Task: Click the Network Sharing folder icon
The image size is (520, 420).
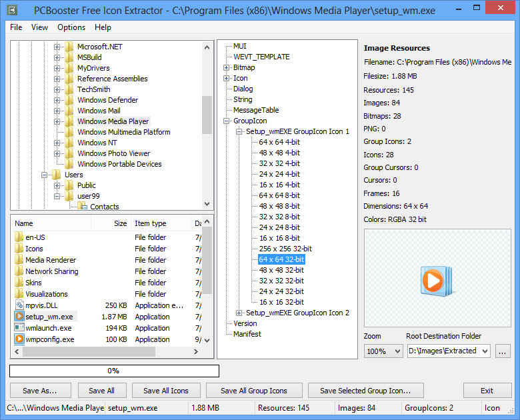Action: click(x=19, y=271)
